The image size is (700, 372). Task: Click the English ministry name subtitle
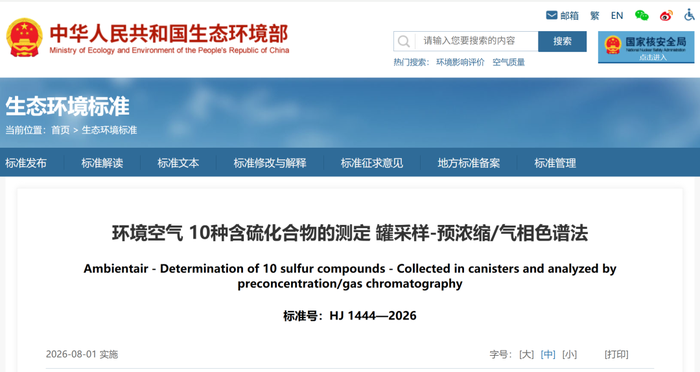169,50
